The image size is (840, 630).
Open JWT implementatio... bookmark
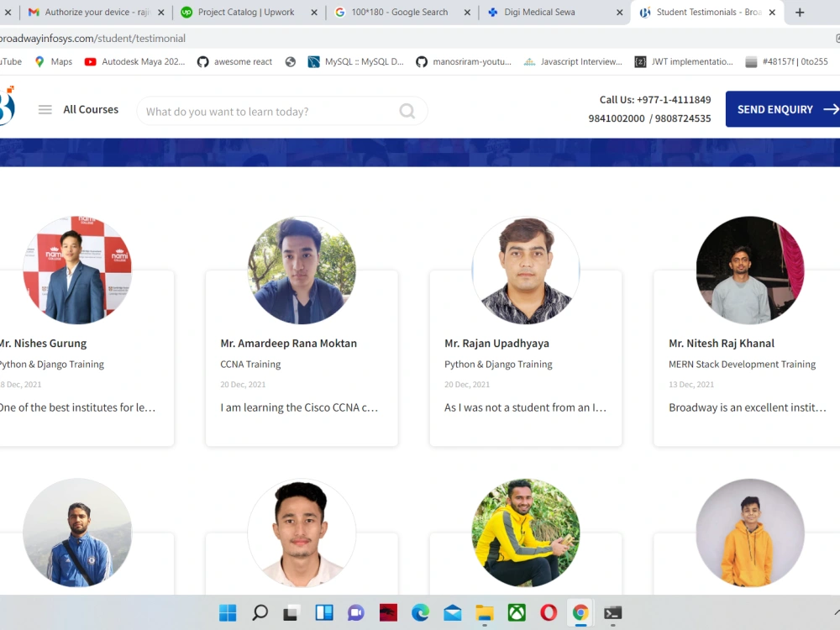coord(684,61)
